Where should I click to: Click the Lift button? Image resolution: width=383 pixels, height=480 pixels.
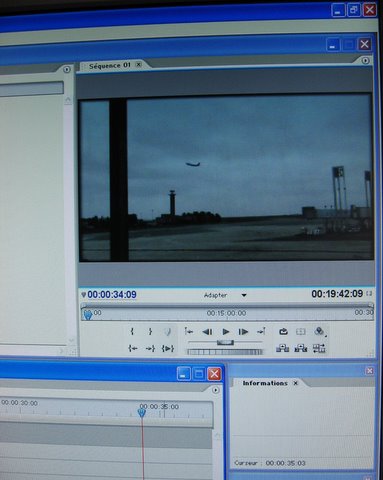click(283, 348)
